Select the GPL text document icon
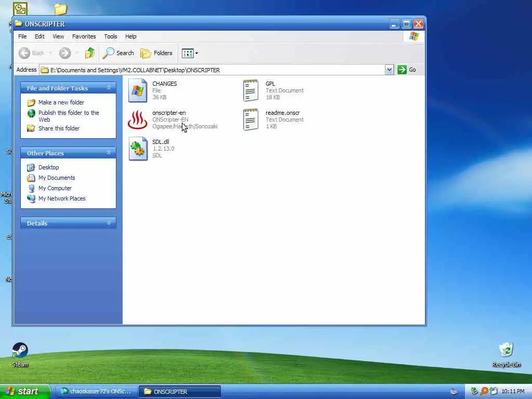This screenshot has width=532, height=399. 251,90
